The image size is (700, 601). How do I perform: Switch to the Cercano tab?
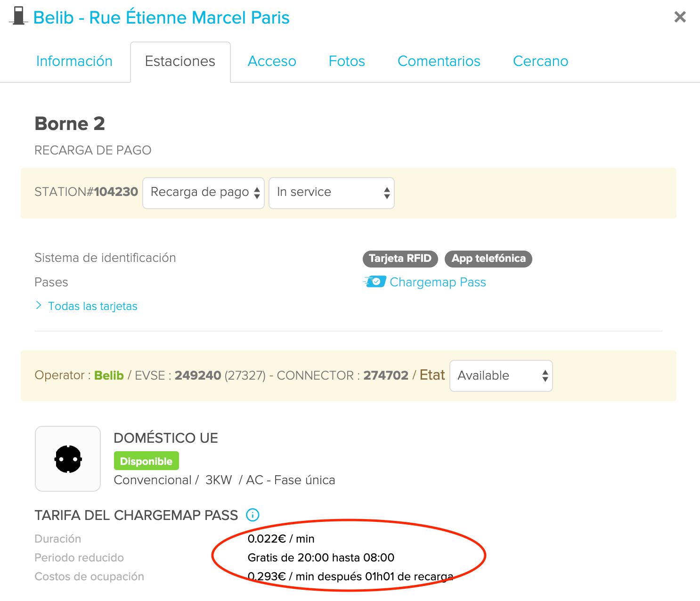click(x=540, y=61)
